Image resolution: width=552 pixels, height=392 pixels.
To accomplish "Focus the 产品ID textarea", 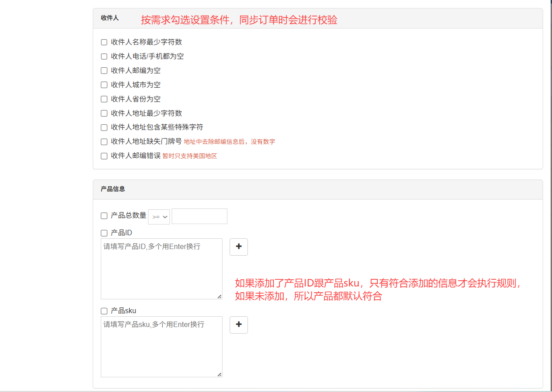I will coord(161,269).
